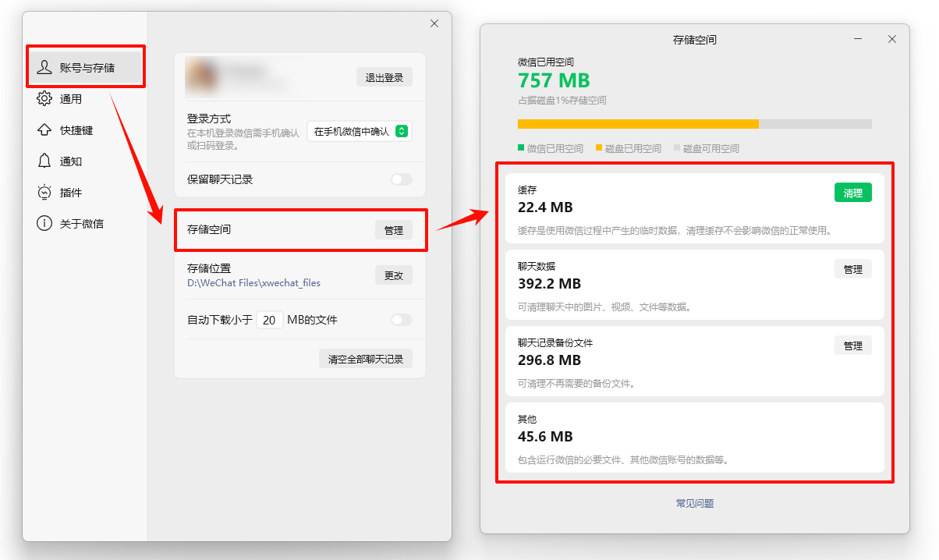Switch to the 存储空间 window
939x560 pixels.
coord(694,39)
